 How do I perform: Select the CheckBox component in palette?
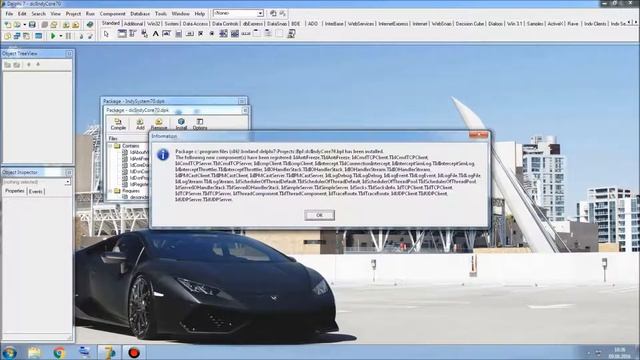pyautogui.click(x=200, y=34)
